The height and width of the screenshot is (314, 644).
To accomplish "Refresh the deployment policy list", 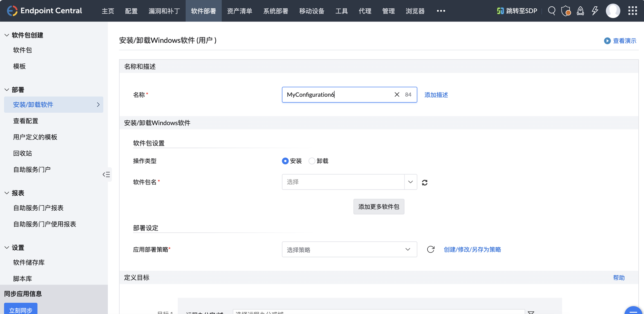I will click(x=431, y=249).
